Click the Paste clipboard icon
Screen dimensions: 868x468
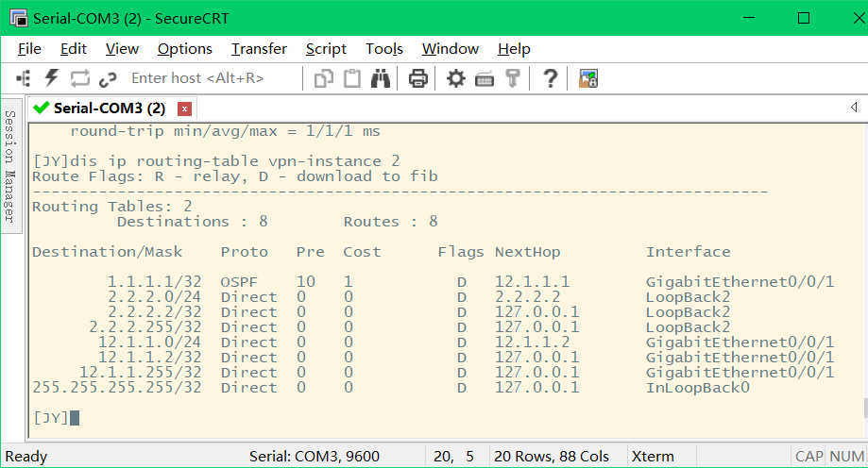tap(352, 78)
